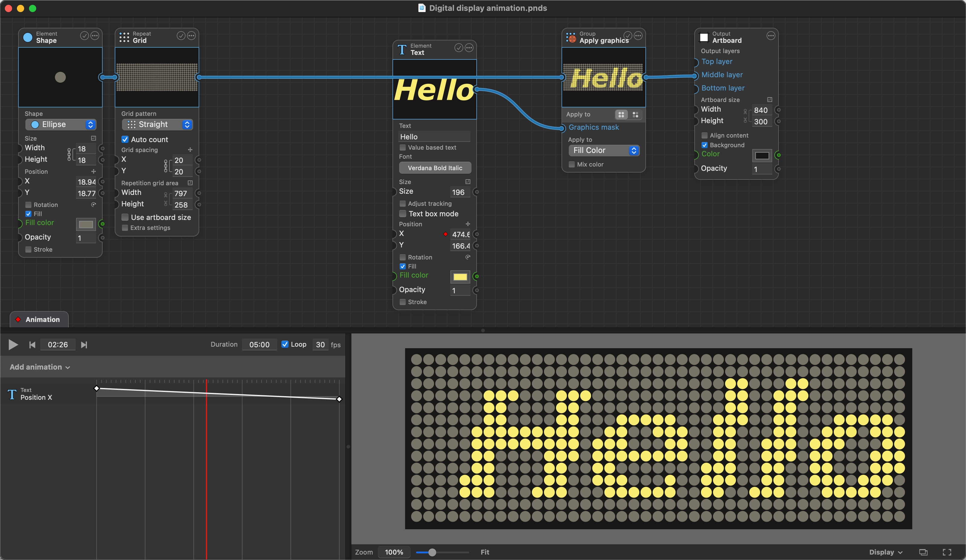
Task: Enable Value based text checkbox
Action: point(402,148)
